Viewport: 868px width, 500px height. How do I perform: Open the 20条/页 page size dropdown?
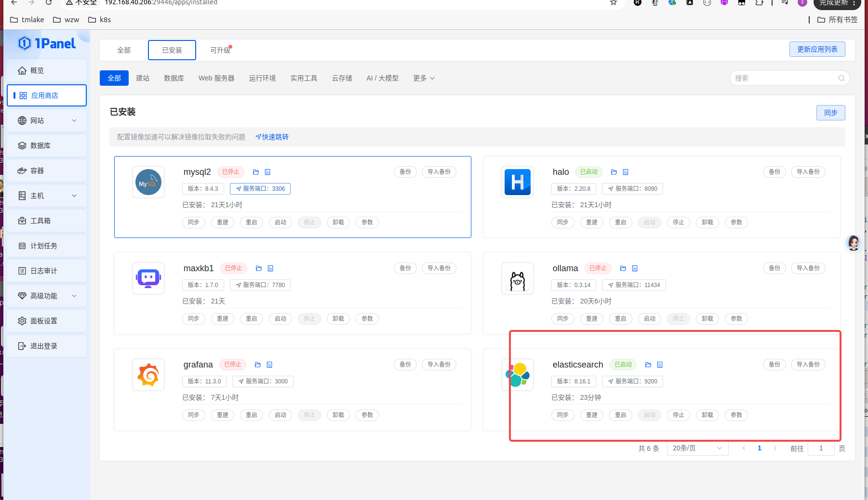coord(697,448)
